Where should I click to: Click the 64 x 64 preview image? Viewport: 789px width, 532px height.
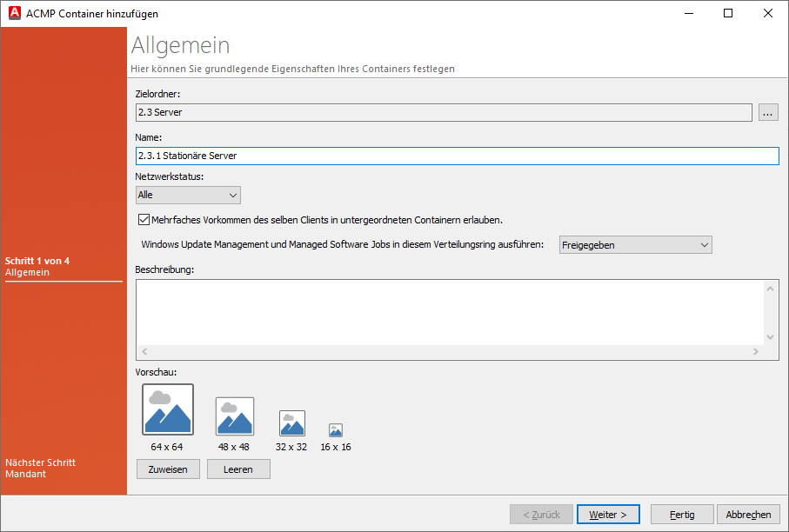(x=168, y=409)
